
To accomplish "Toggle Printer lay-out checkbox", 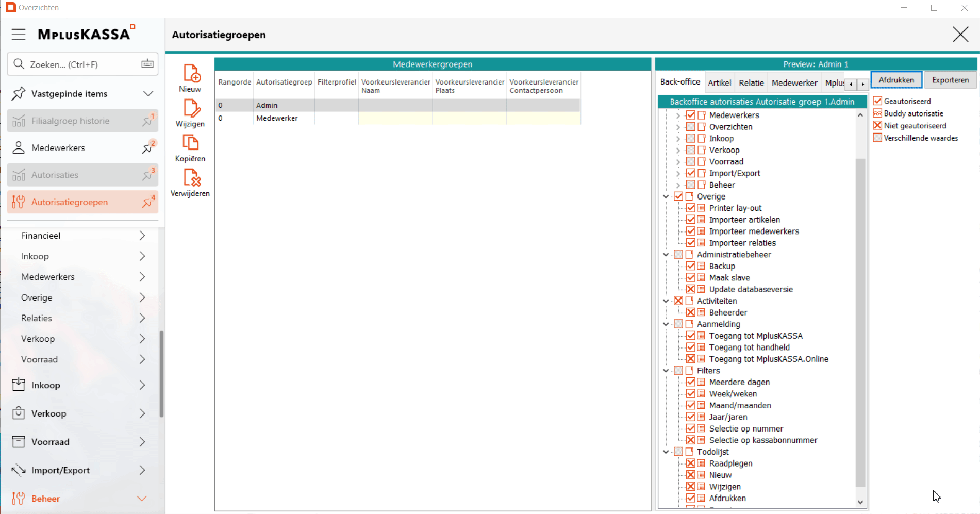I will click(x=691, y=208).
